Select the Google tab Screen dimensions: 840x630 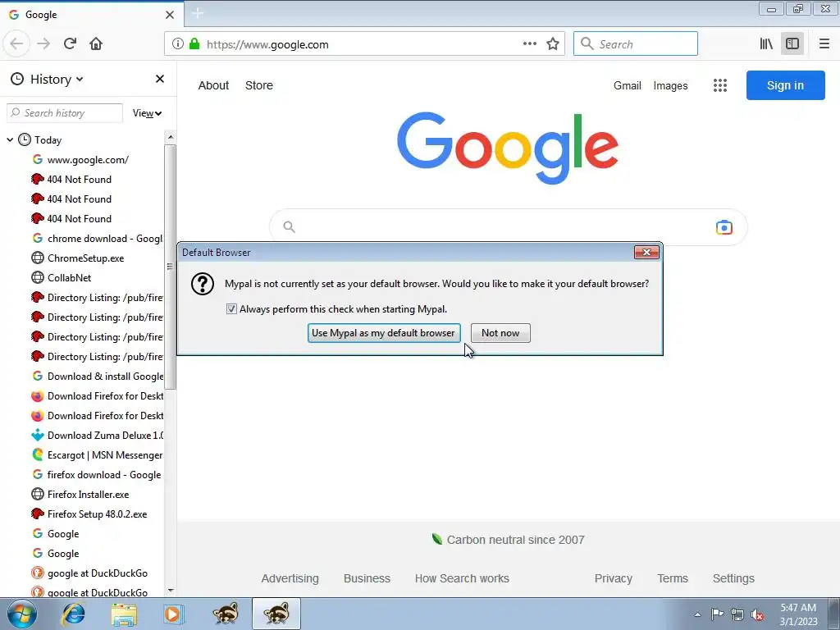[92, 15]
